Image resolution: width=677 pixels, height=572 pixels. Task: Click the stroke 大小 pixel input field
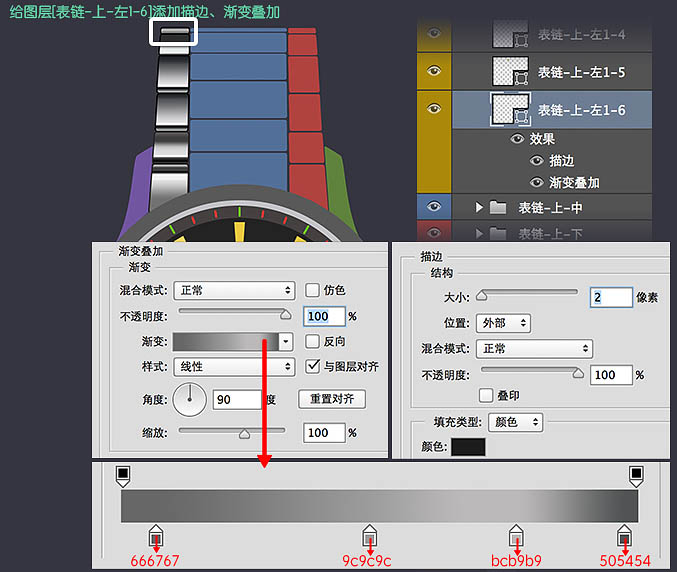click(x=610, y=297)
